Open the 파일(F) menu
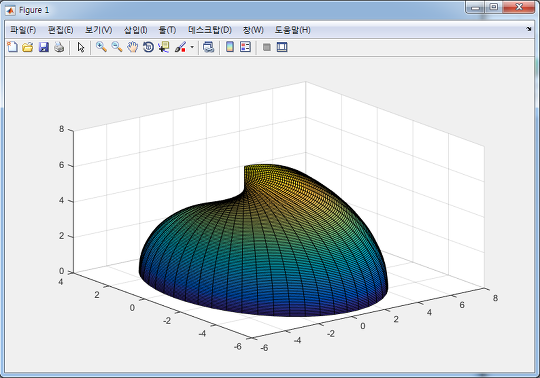Viewport: 540px width, 378px height. (x=23, y=30)
